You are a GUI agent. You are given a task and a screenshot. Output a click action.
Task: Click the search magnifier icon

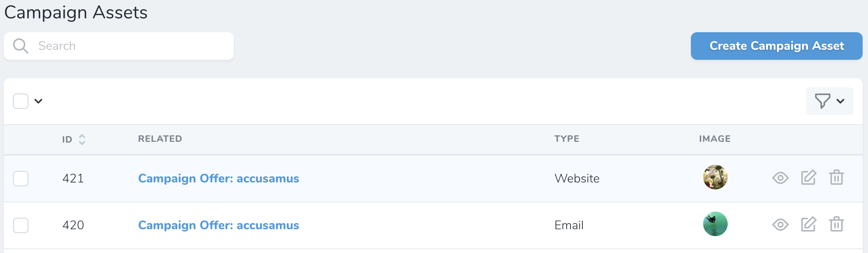pyautogui.click(x=20, y=45)
